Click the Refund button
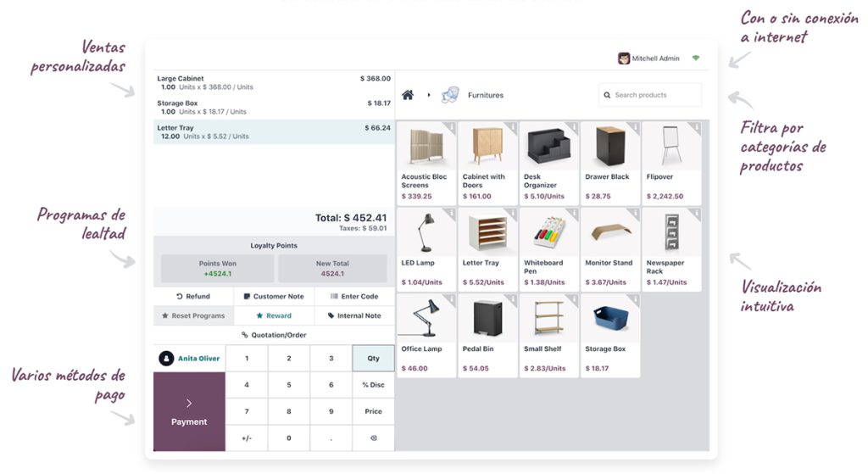 pyautogui.click(x=193, y=296)
